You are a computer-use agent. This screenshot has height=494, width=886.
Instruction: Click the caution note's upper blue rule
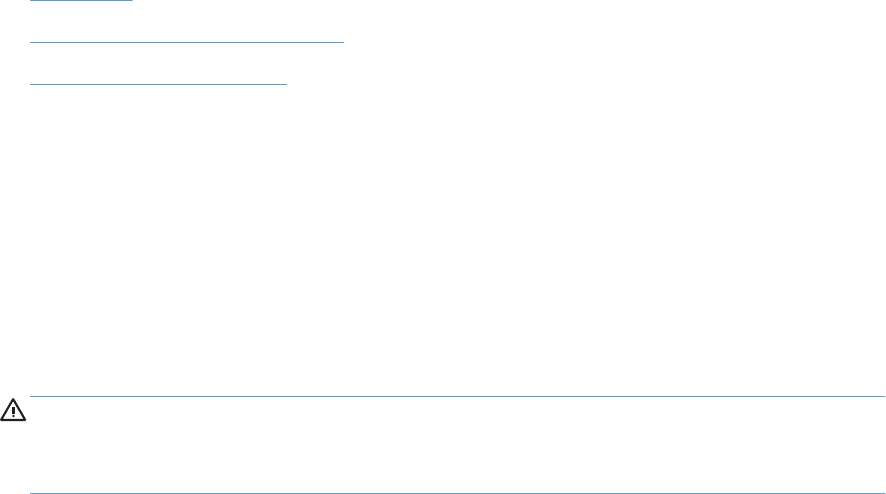click(x=457, y=396)
